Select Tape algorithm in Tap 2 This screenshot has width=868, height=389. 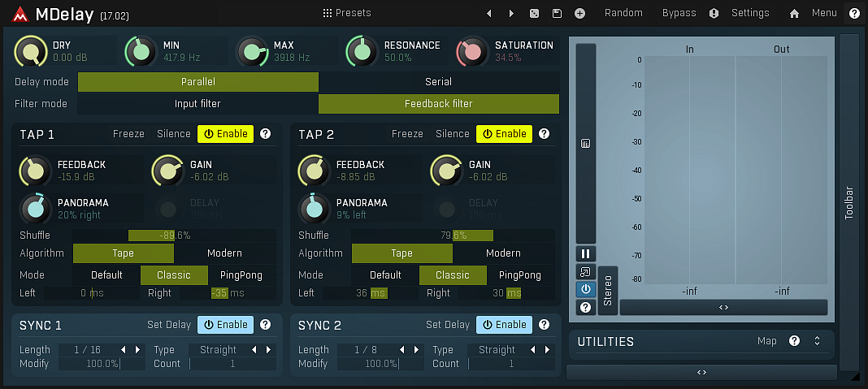point(401,253)
